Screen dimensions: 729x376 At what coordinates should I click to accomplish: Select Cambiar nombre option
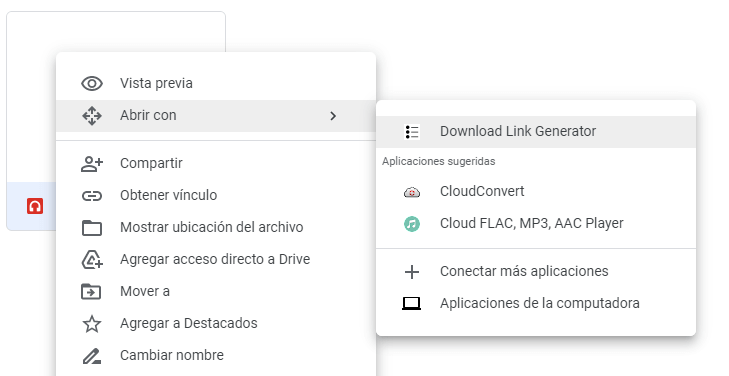(x=216, y=356)
